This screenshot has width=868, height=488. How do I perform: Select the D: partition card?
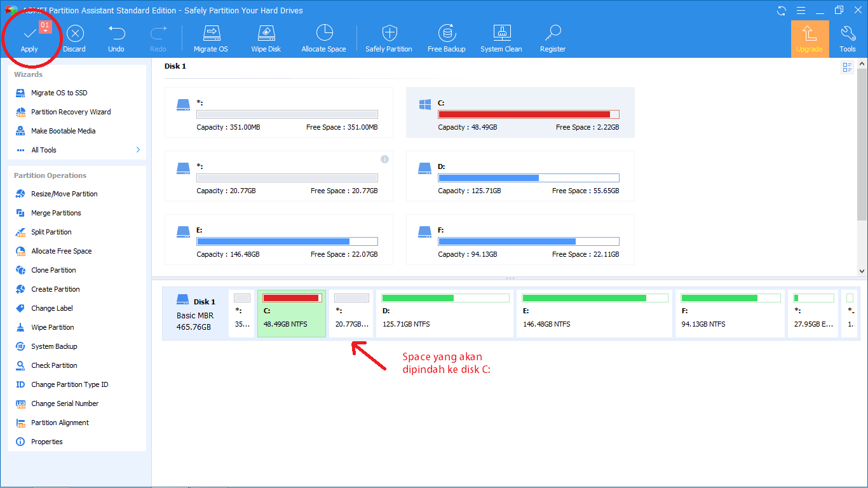coord(520,176)
